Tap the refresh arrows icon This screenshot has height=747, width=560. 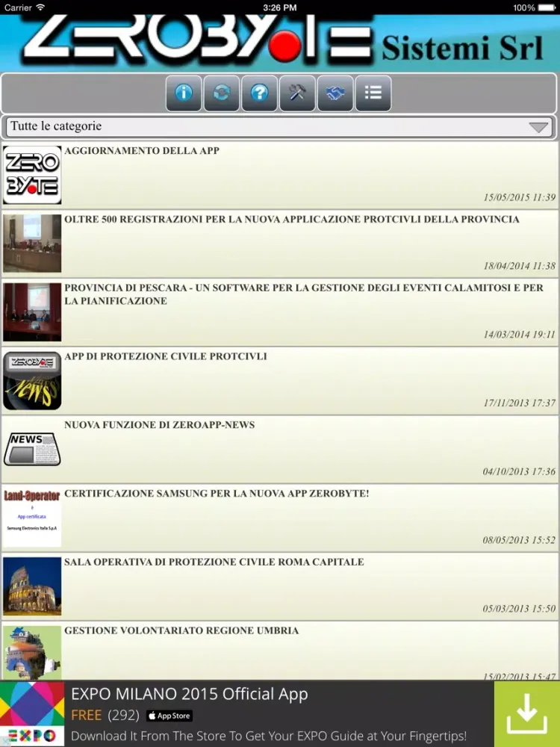[222, 93]
